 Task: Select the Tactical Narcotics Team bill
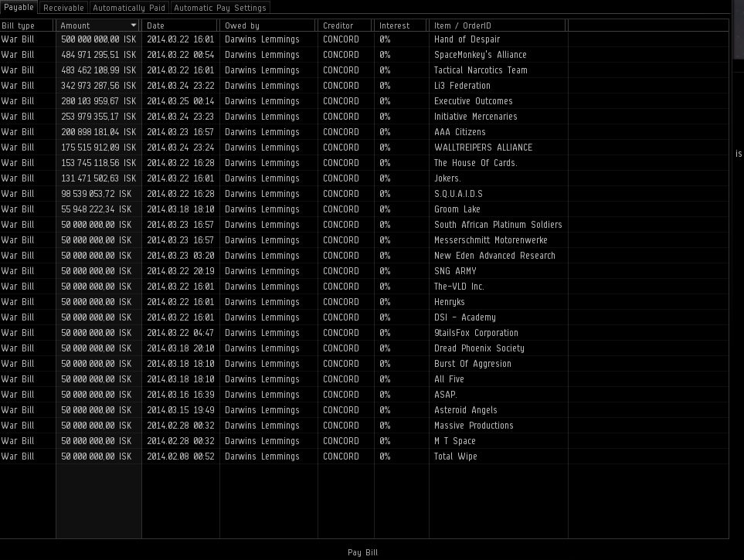pyautogui.click(x=365, y=70)
